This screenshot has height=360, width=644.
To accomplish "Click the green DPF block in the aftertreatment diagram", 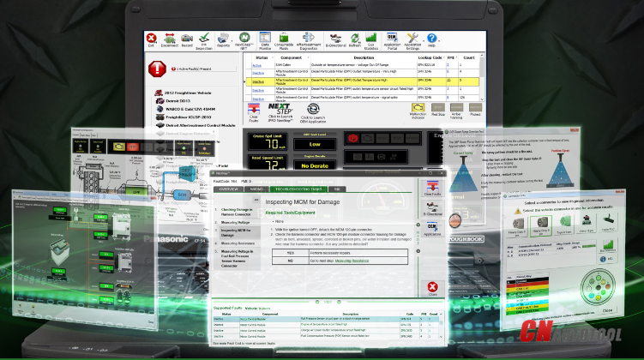I will click(135, 191).
